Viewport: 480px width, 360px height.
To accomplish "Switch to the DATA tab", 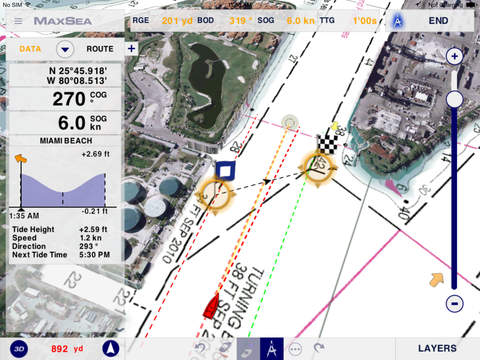I will point(30,49).
